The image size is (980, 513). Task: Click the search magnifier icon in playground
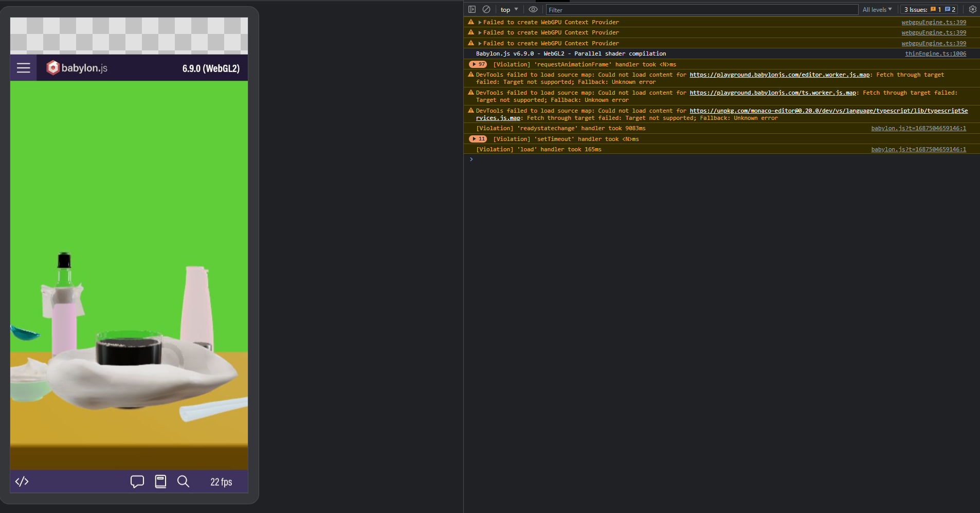click(x=183, y=482)
